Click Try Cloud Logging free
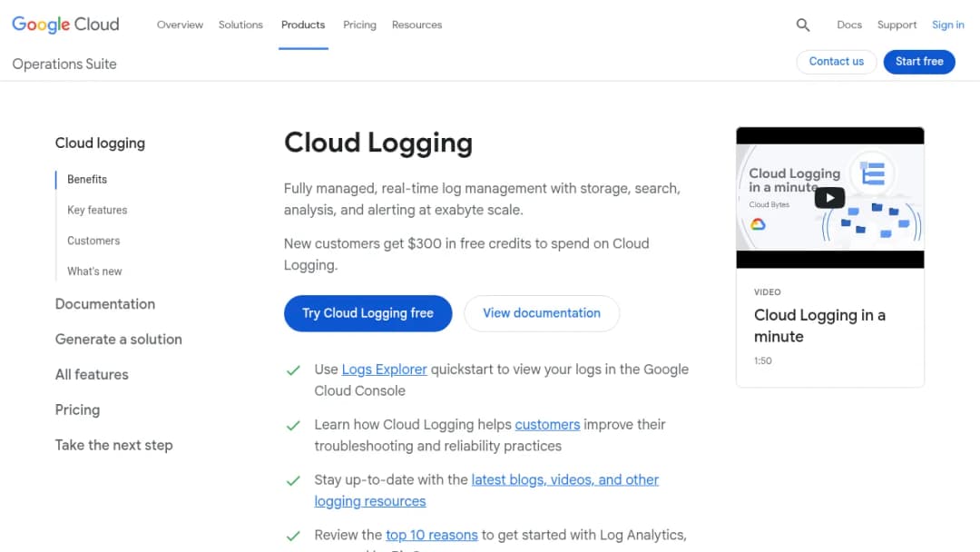 (x=367, y=313)
